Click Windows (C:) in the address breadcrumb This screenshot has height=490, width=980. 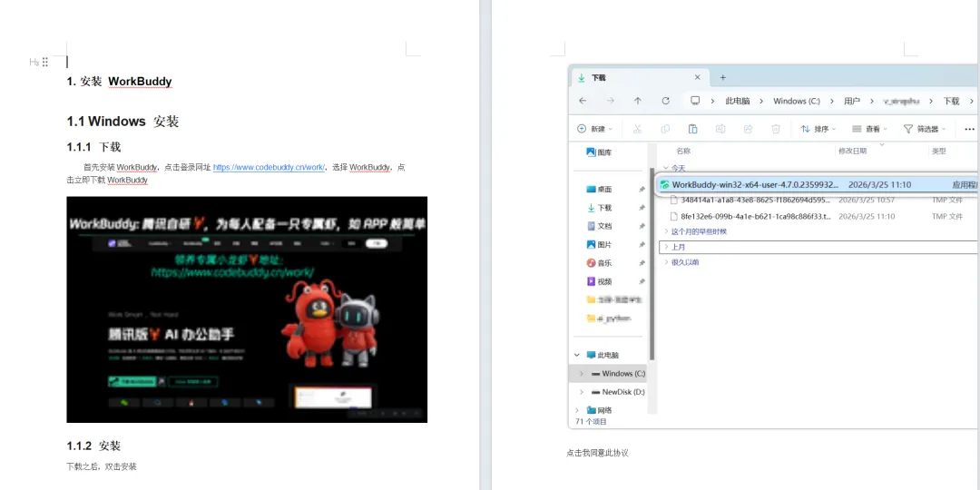tap(797, 102)
